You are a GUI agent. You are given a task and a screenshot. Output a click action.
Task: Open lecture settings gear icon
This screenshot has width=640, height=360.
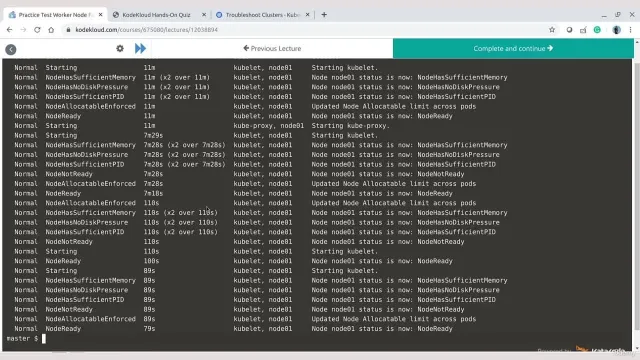coord(120,48)
